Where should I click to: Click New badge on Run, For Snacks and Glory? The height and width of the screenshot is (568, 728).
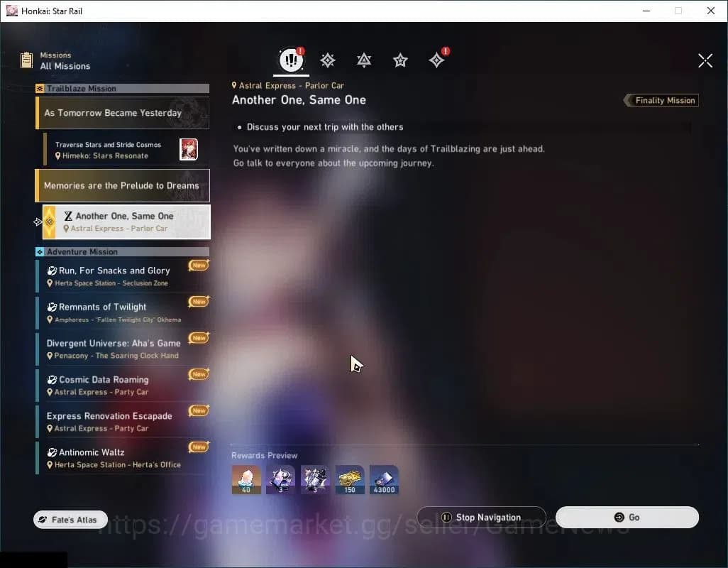point(199,266)
